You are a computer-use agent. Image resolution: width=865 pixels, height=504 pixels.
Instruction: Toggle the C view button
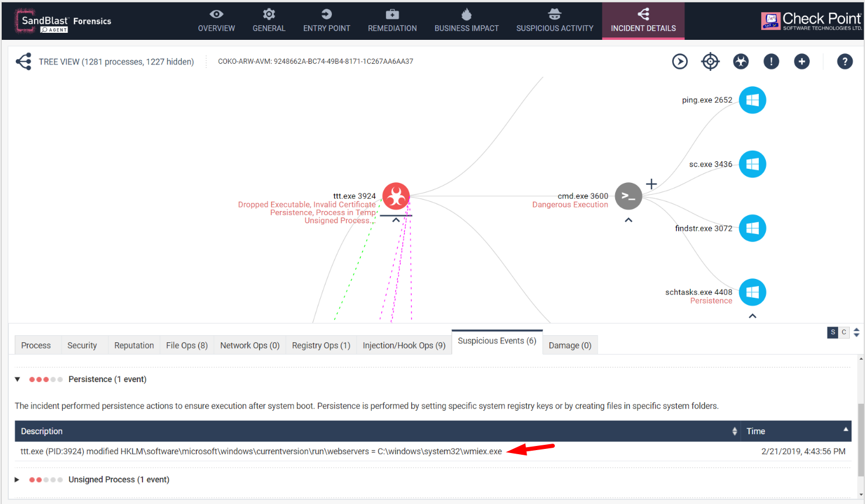[844, 332]
